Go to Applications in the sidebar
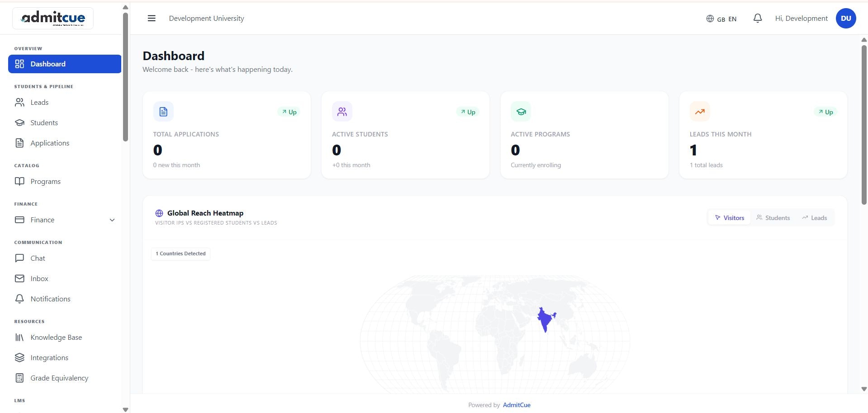Image resolution: width=868 pixels, height=413 pixels. tap(65, 143)
